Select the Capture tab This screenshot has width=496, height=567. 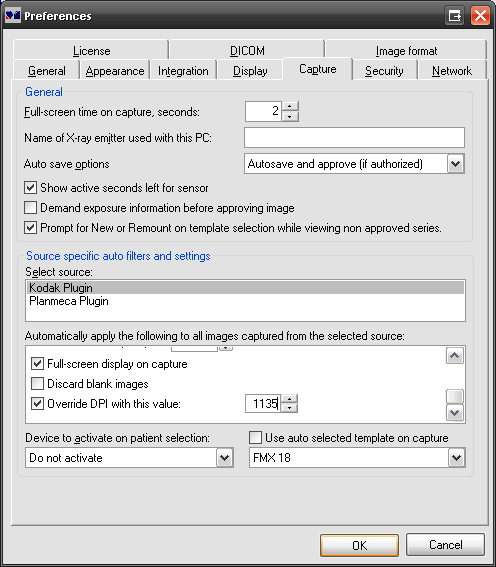[318, 69]
